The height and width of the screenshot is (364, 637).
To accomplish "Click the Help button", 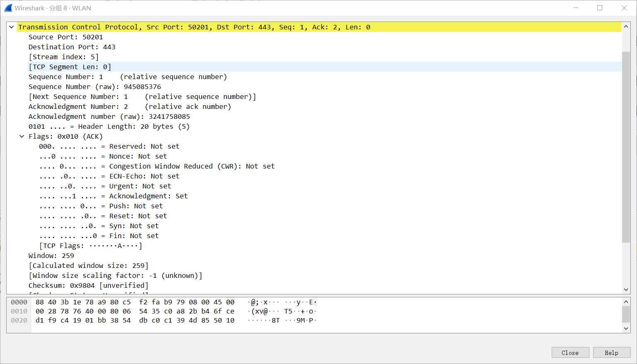I will point(611,352).
